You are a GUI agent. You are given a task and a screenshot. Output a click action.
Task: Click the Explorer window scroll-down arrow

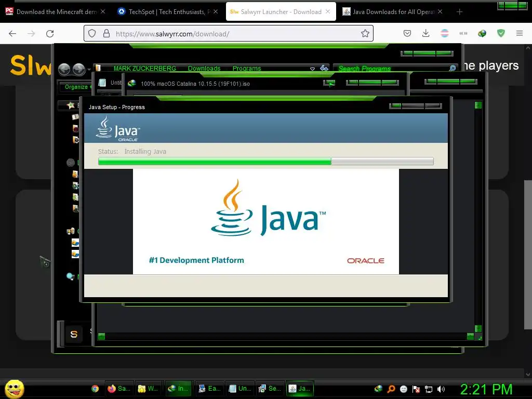(x=478, y=328)
